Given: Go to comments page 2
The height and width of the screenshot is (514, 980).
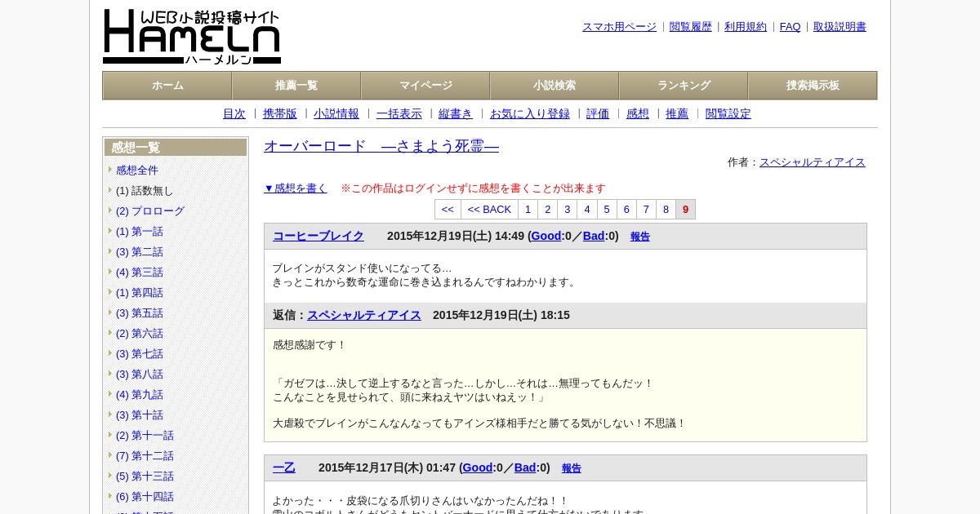Looking at the screenshot, I should (x=548, y=210).
